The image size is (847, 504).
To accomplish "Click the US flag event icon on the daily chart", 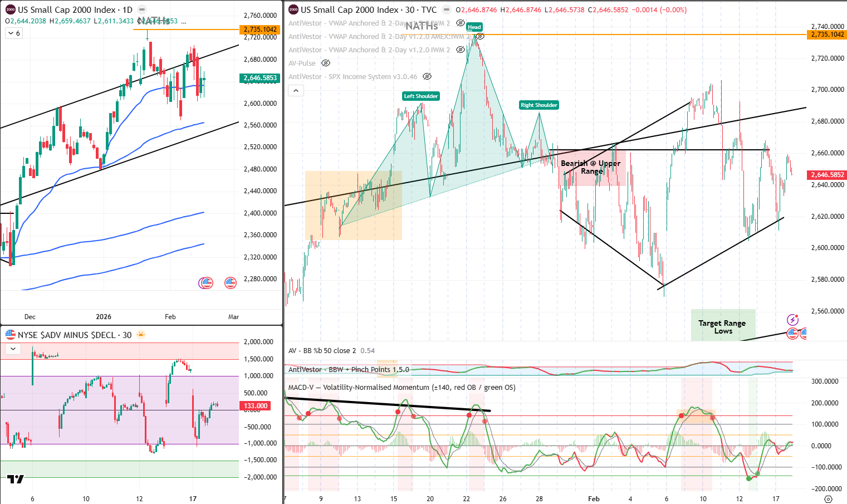I will tap(206, 282).
